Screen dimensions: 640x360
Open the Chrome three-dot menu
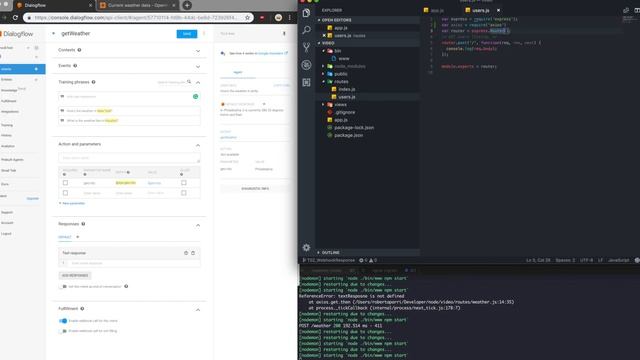pyautogui.click(x=290, y=18)
